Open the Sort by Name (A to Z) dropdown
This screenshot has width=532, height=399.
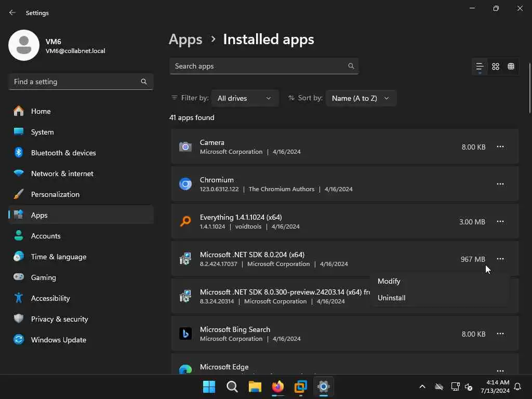pyautogui.click(x=361, y=98)
